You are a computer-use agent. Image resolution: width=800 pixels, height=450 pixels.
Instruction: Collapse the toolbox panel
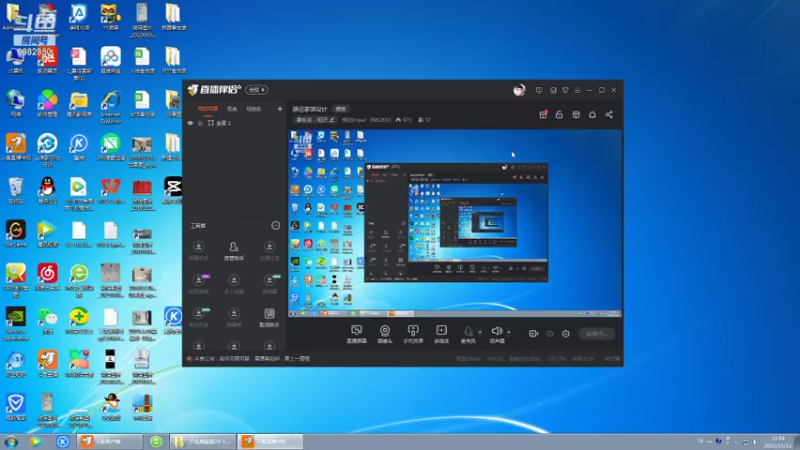[x=276, y=226]
